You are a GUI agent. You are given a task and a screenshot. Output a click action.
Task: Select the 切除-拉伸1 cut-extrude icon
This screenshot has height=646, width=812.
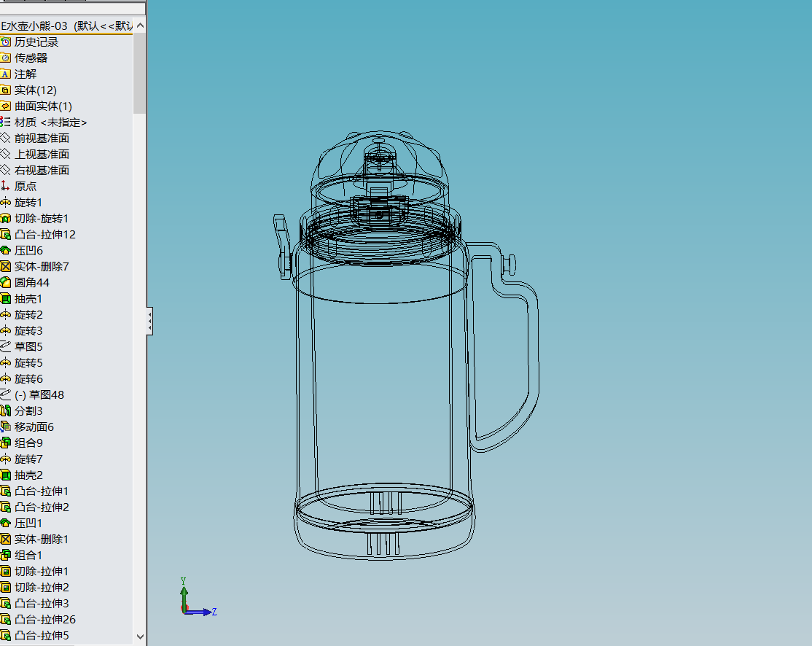pyautogui.click(x=6, y=572)
